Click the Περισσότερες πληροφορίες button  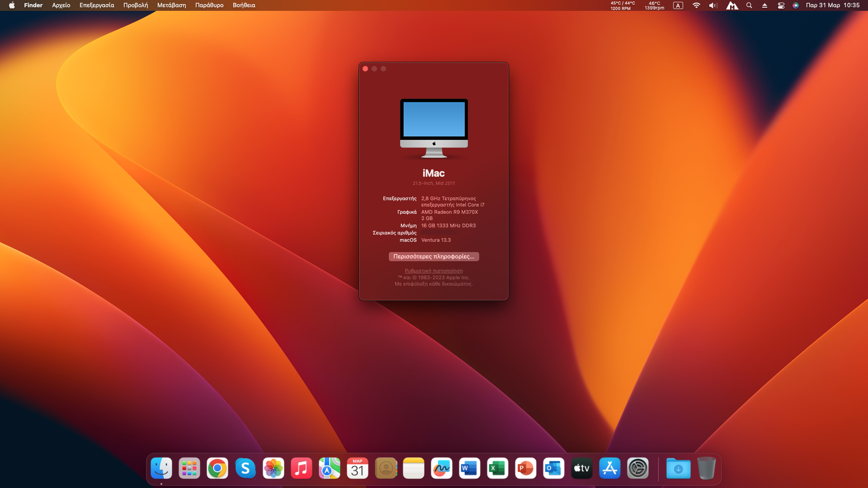(x=434, y=257)
